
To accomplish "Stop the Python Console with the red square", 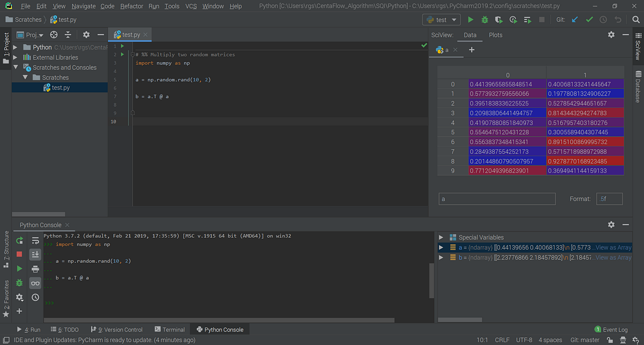I will 19,255.
